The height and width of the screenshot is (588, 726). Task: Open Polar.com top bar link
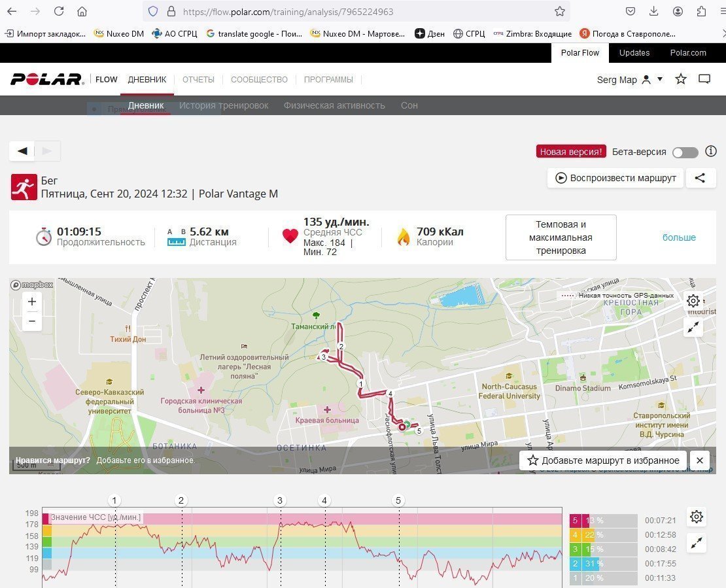coord(688,53)
